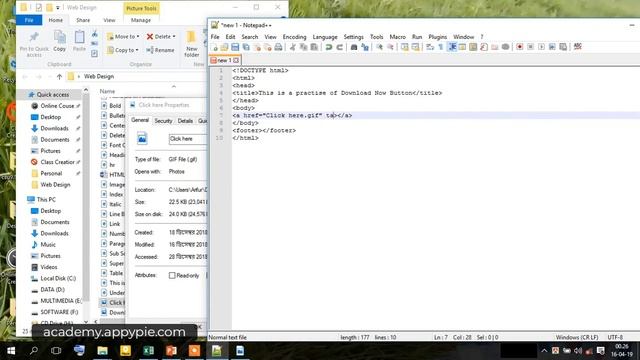Select Class Creation in Quick access list
Viewport: 640px width, 360px height.
(x=57, y=162)
